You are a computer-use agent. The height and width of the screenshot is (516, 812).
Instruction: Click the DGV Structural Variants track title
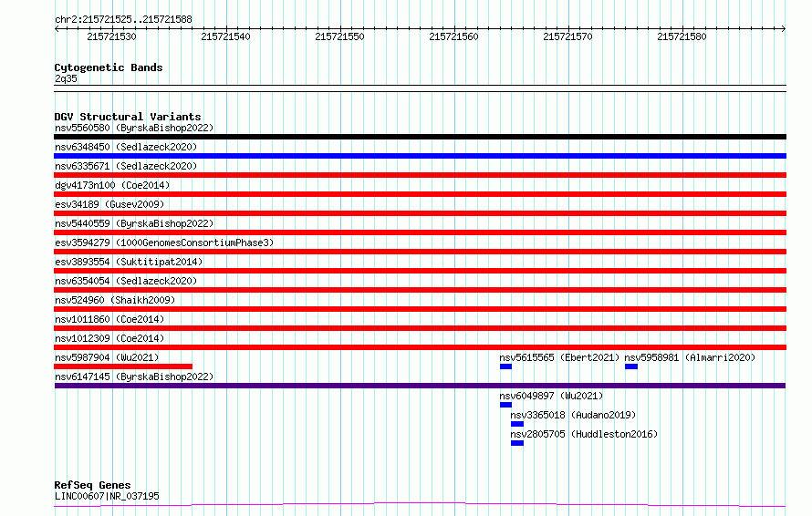click(128, 117)
